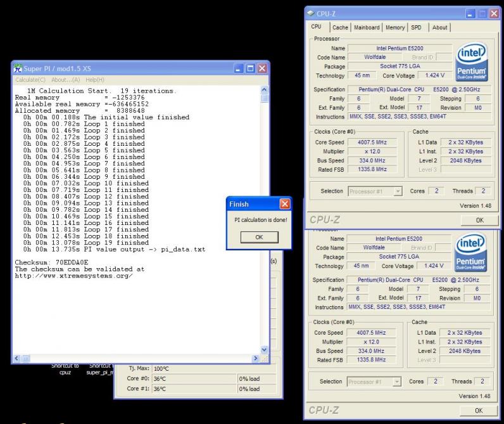Expand Processor #1 selection dropdown in lower CPU-Z
Image resolution: width=504 pixels, height=424 pixels.
[x=397, y=382]
